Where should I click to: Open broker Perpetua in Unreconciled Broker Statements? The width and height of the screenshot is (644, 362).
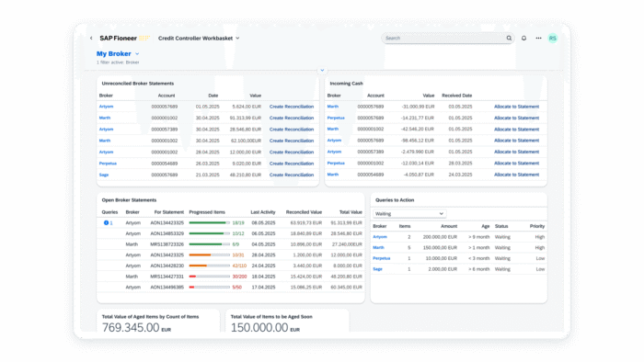click(108, 164)
